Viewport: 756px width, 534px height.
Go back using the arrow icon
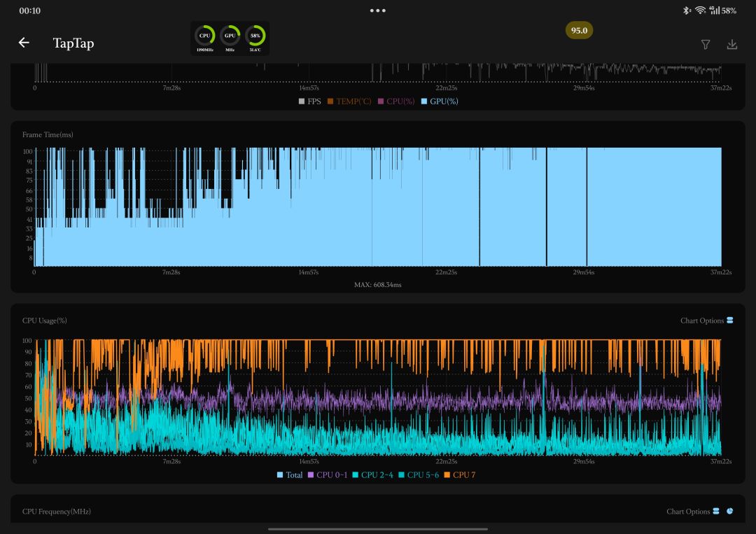pyautogui.click(x=24, y=43)
